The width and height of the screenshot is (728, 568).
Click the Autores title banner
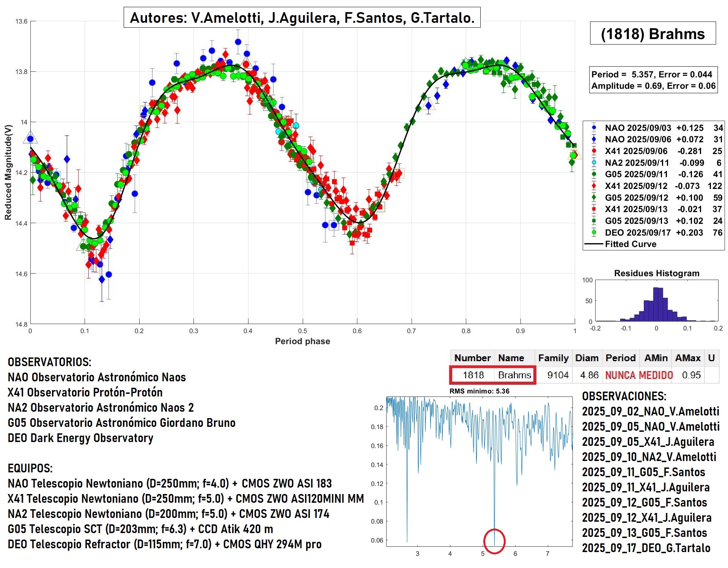pyautogui.click(x=302, y=17)
